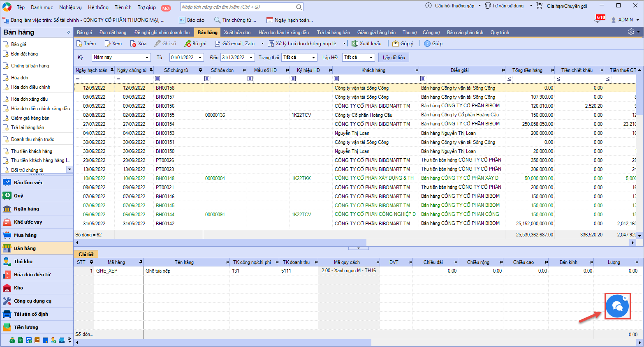Screen dimensions: 644x347
Task: Open Hóa đơn điện tử in sidebar
Action: 32,275
